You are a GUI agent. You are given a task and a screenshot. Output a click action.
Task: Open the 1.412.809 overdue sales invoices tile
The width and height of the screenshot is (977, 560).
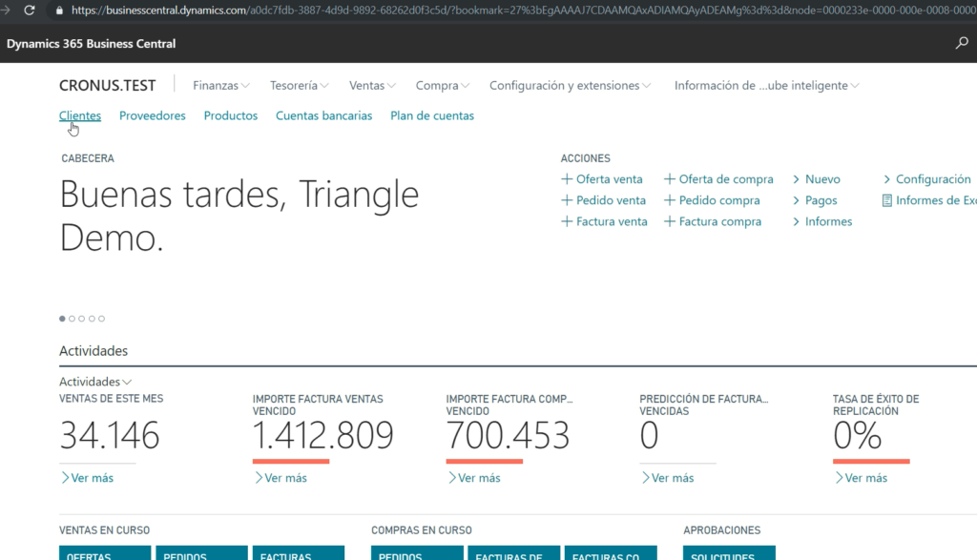tap(322, 436)
